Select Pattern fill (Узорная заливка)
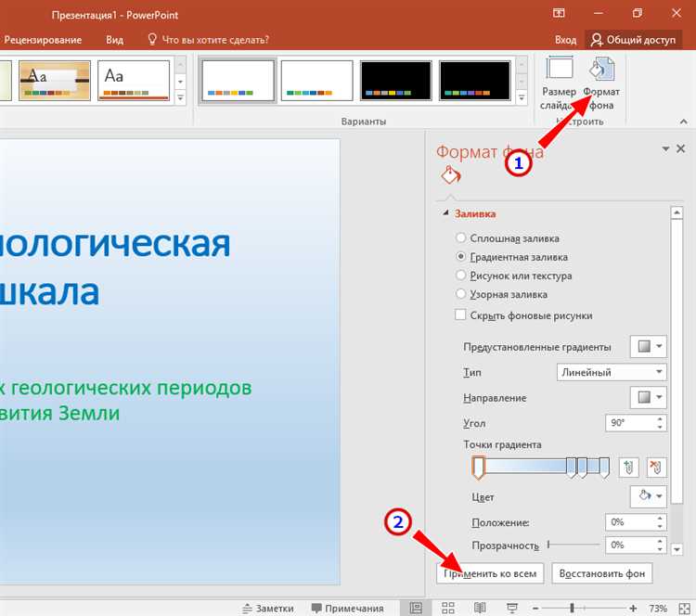The image size is (696, 616). [x=460, y=294]
